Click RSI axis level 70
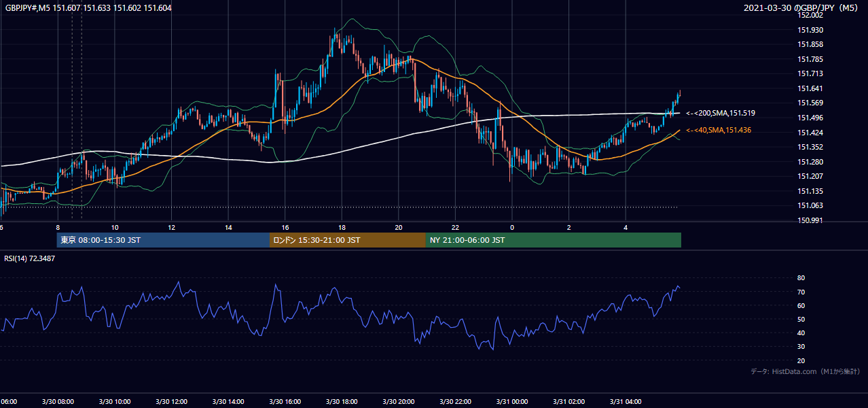The image size is (868, 408). point(801,292)
